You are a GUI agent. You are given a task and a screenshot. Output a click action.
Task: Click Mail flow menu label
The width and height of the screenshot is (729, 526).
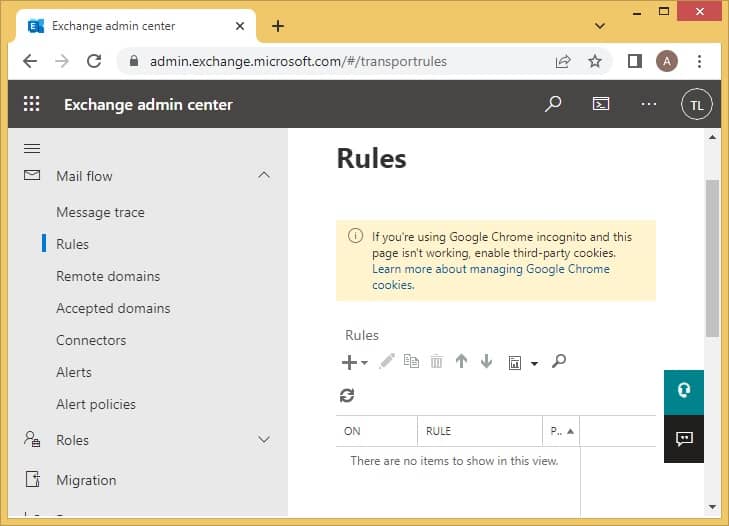tap(84, 176)
